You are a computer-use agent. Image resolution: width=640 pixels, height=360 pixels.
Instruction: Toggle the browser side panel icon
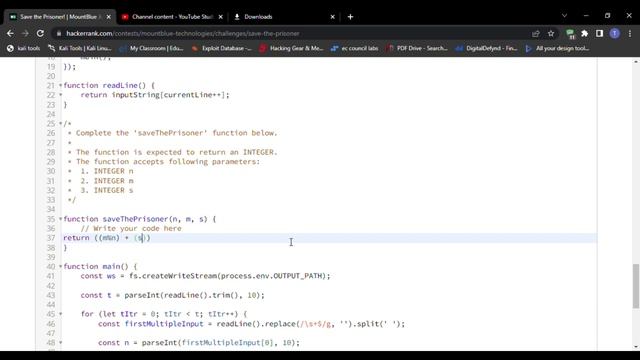(599, 33)
